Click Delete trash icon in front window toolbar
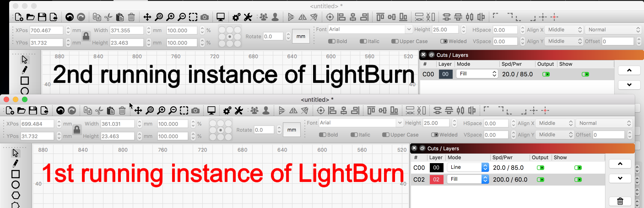Viewport: 644px width, 208px height. tap(122, 110)
